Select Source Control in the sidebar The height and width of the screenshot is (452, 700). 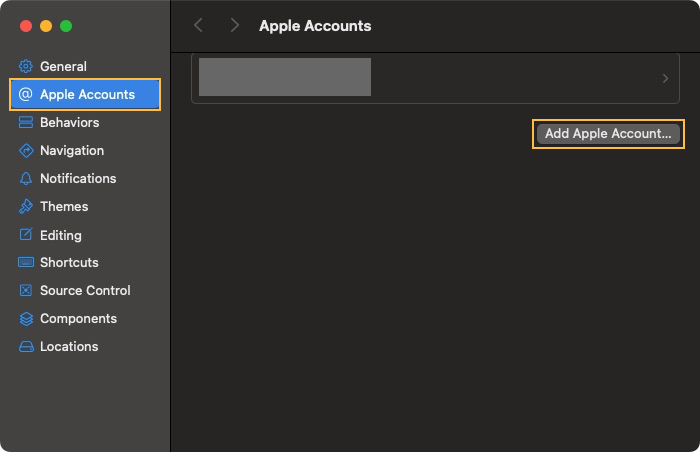point(85,290)
